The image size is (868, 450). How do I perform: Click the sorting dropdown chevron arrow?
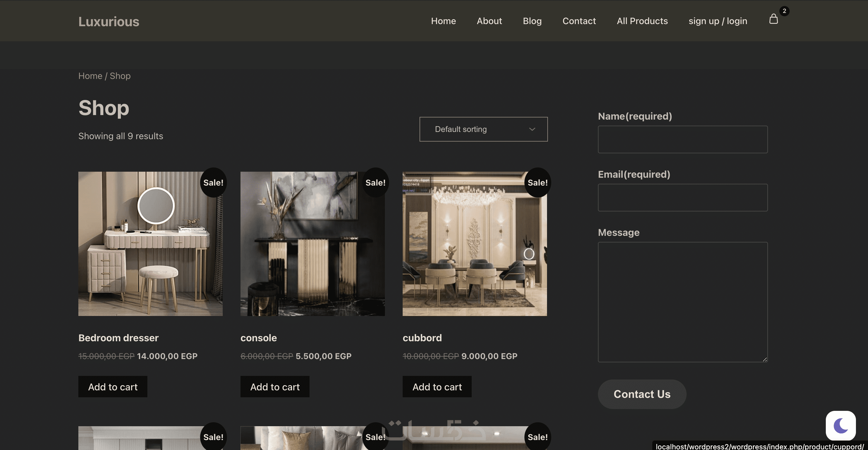(532, 129)
